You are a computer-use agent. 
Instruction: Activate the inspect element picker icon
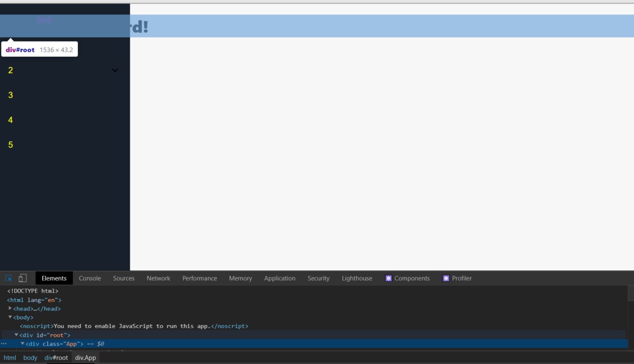click(x=9, y=278)
